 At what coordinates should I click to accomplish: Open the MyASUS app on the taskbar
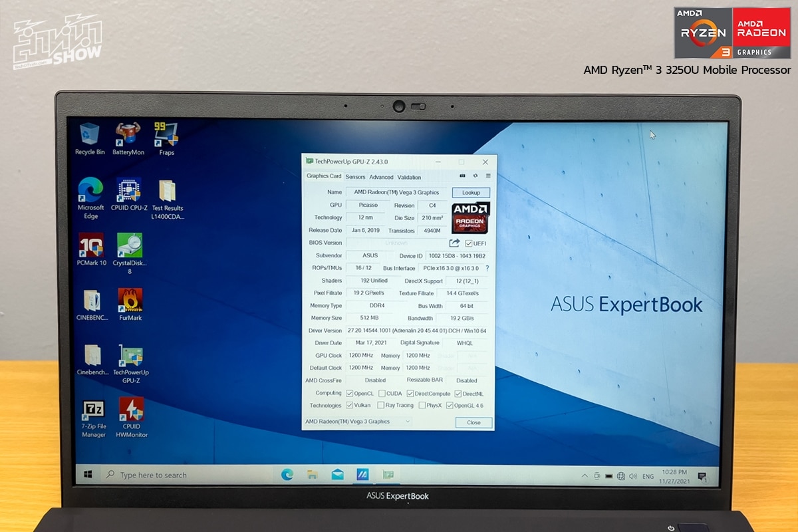(x=362, y=475)
